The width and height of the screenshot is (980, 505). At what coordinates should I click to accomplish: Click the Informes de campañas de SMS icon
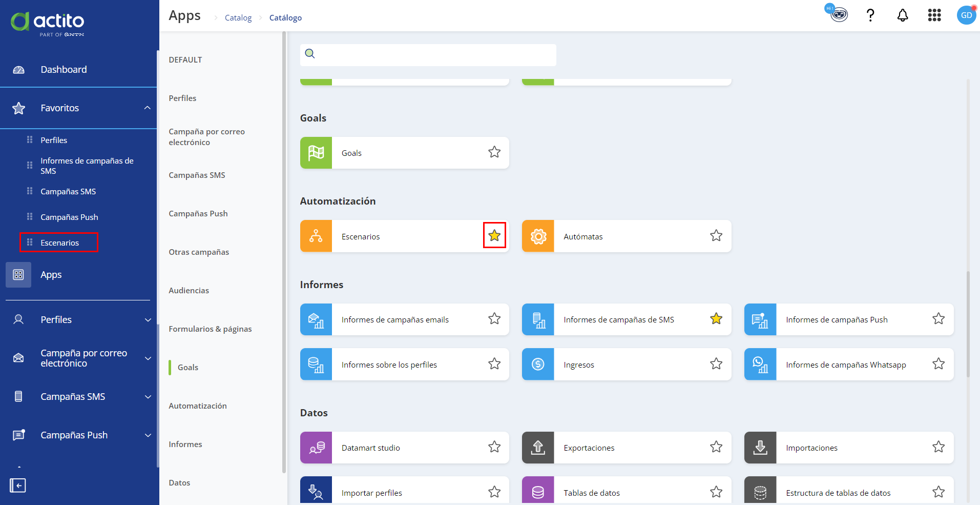pos(538,319)
